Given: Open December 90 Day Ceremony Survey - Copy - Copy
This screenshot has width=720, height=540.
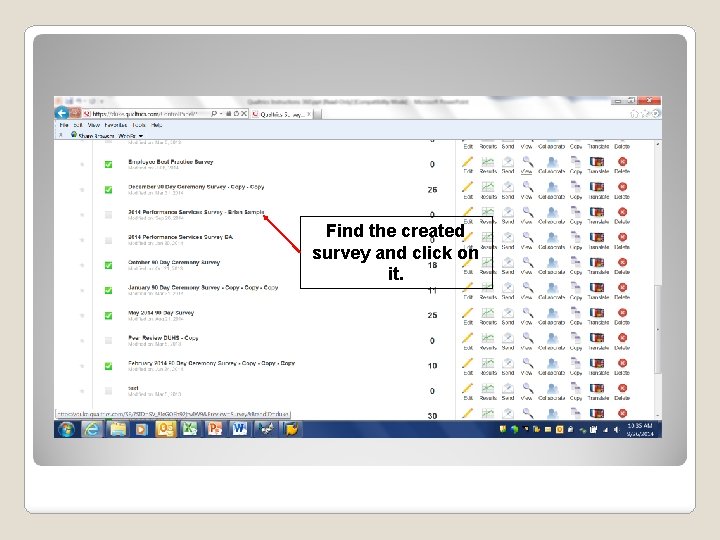Looking at the screenshot, I should [x=196, y=187].
